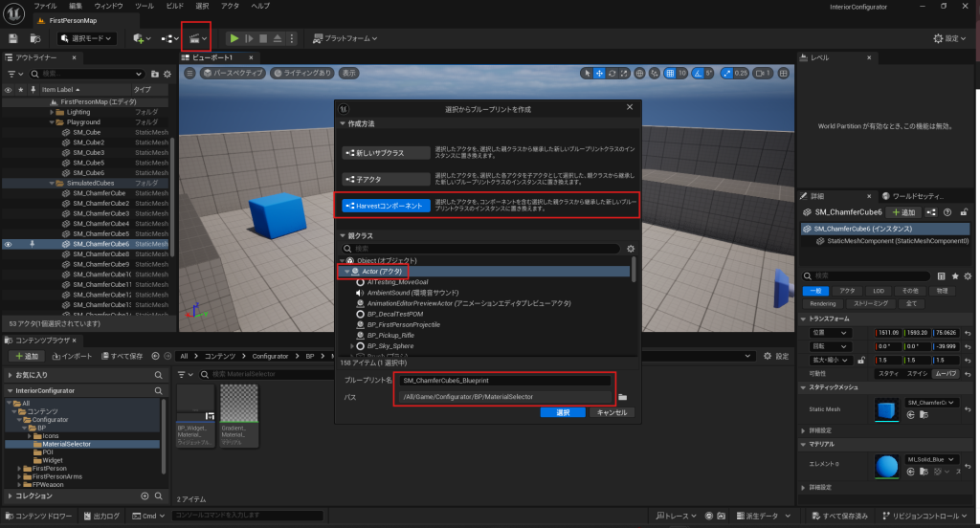
Task: Toggle visibility eye for SM_ChamferCube6
Action: coord(9,244)
